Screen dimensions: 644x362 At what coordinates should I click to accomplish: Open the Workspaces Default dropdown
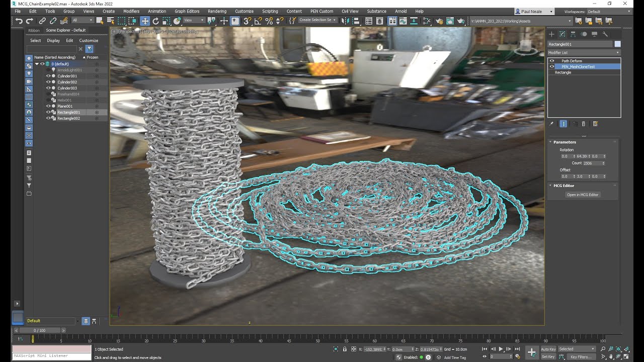pos(609,12)
